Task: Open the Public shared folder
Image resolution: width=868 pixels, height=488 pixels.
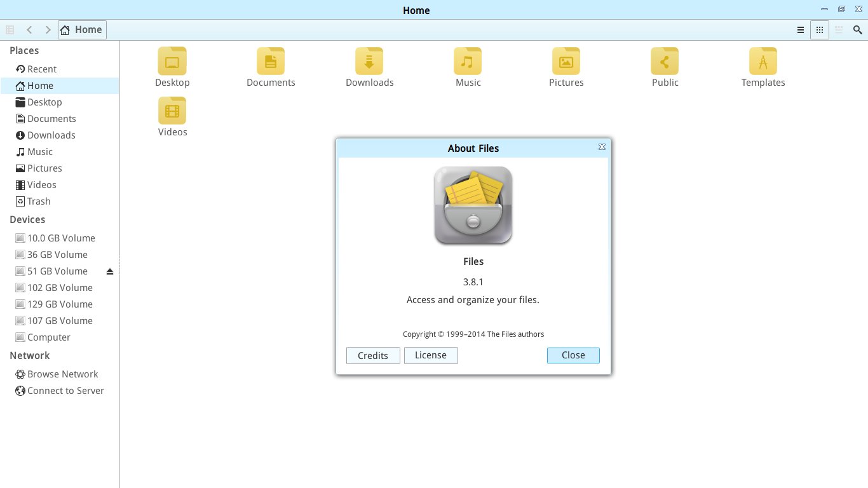Action: pos(665,62)
